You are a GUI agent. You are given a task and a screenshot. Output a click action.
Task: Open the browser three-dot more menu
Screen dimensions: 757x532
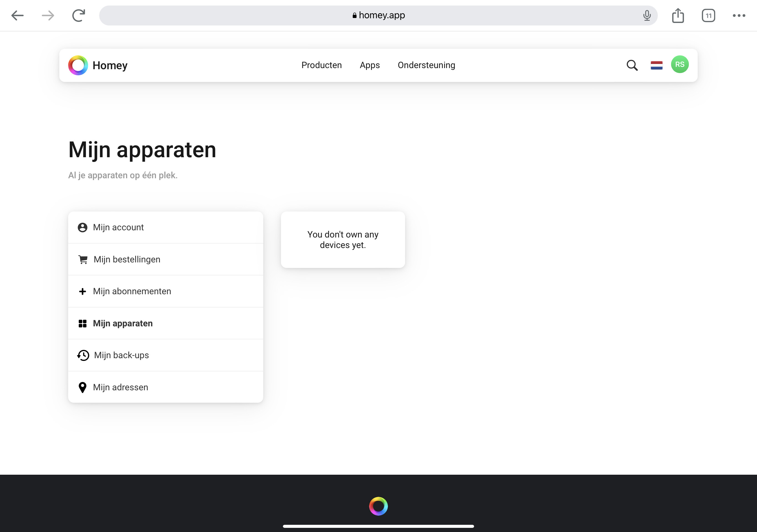[x=738, y=16]
